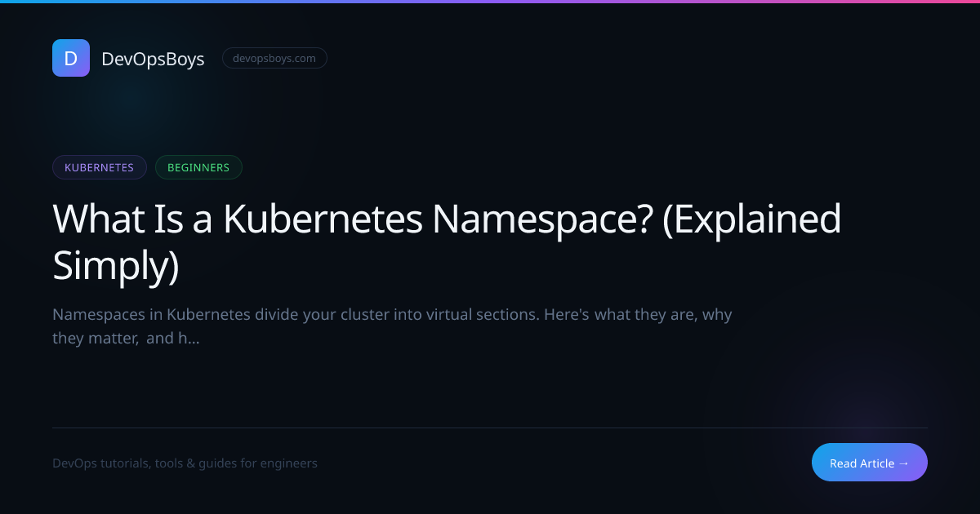Viewport: 980px width, 514px height.
Task: Click "DevOps tutorials, tools & guides" tagline
Action: [185, 463]
